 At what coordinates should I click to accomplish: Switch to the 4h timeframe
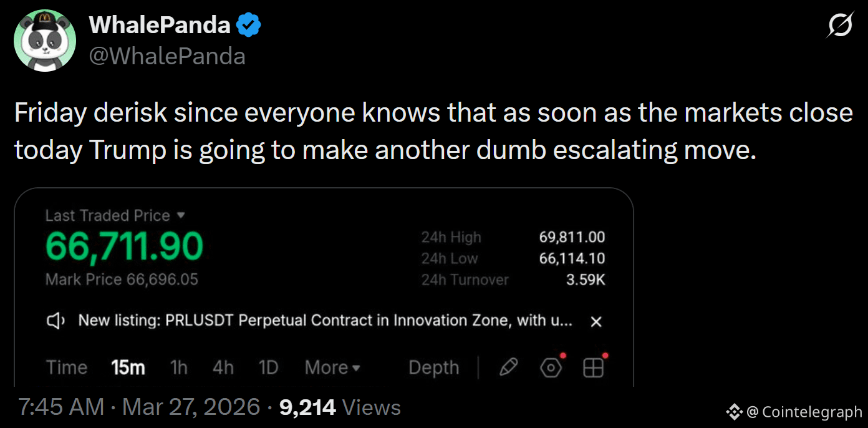point(223,367)
